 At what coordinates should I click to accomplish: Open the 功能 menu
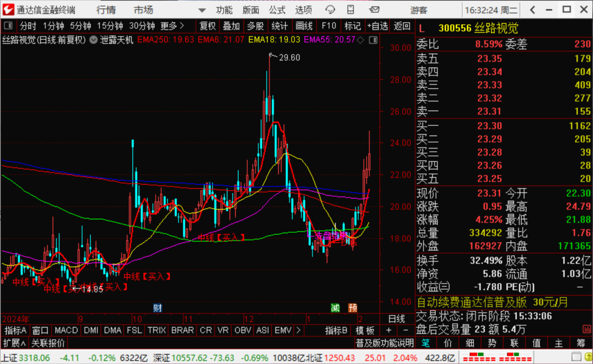[x=224, y=10]
